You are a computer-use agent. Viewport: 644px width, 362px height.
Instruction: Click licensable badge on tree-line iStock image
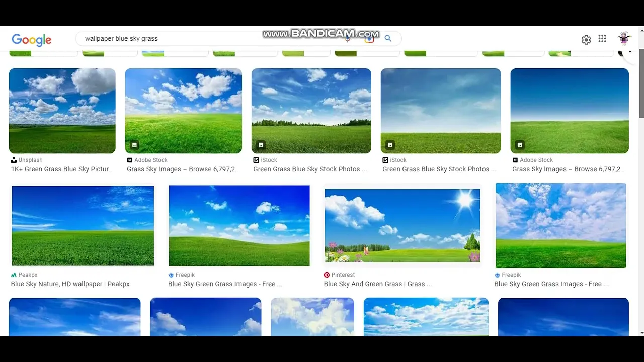261,145
